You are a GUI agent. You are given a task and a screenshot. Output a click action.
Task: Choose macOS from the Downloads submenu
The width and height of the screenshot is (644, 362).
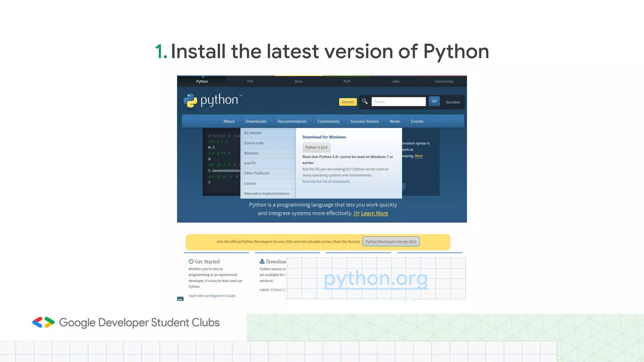point(250,163)
